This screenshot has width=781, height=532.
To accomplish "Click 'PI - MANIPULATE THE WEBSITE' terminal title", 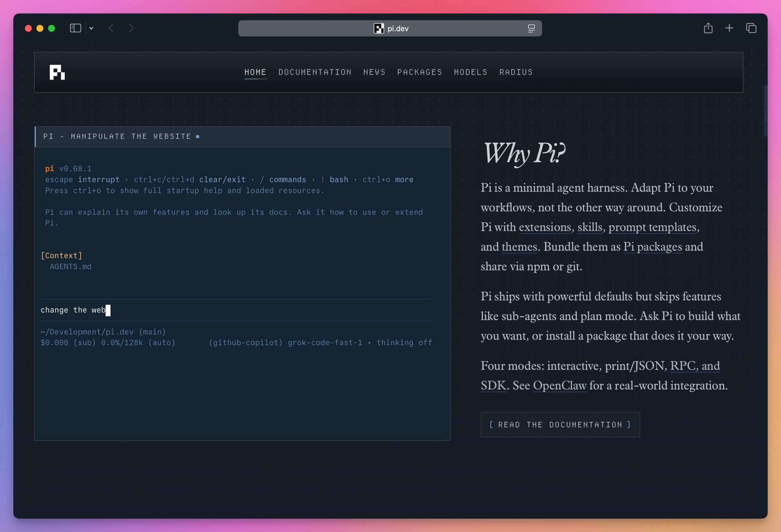I will tap(117, 136).
